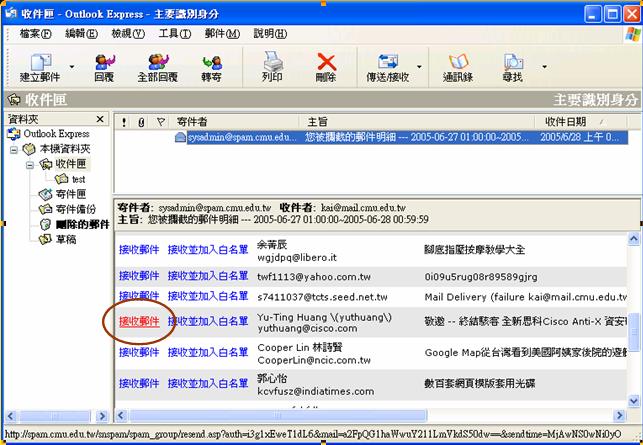Screen dimensions: 643x445
Task: Sort by flag column header
Action: (x=161, y=122)
